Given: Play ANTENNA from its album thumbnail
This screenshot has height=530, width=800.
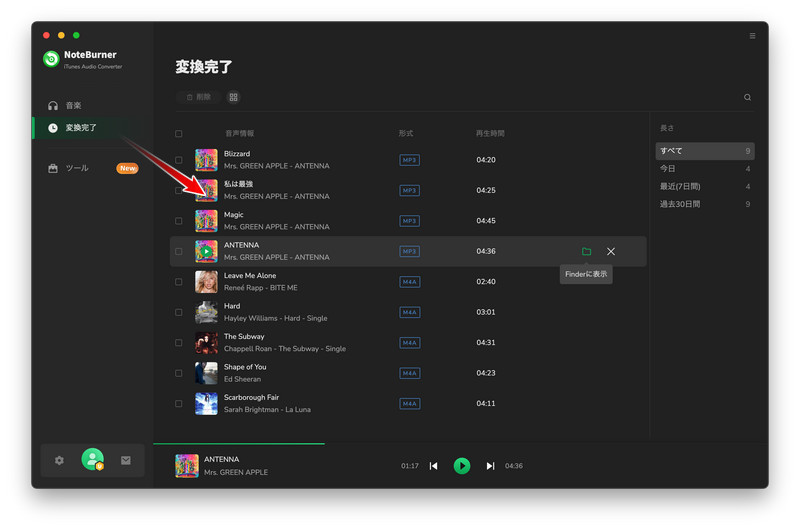Looking at the screenshot, I should coord(206,251).
